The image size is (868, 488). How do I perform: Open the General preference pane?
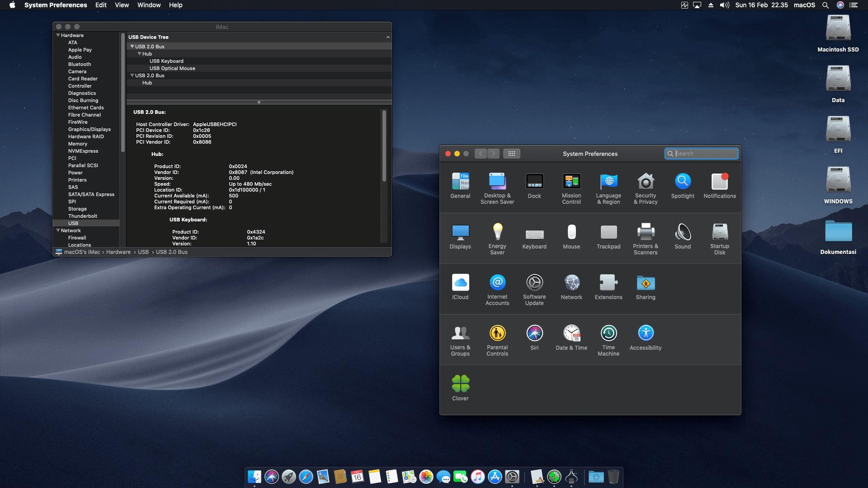(x=460, y=186)
